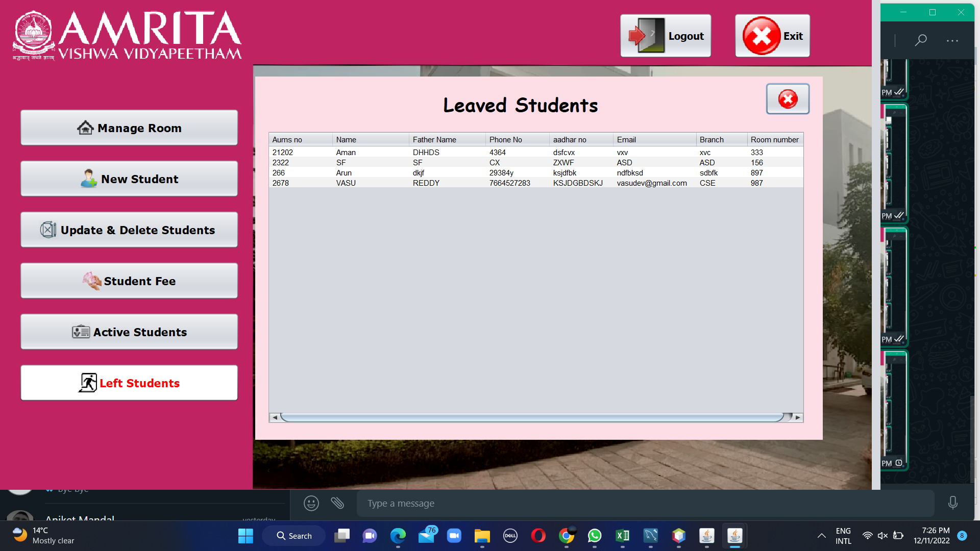Open the emoji picker in chat

tap(311, 504)
